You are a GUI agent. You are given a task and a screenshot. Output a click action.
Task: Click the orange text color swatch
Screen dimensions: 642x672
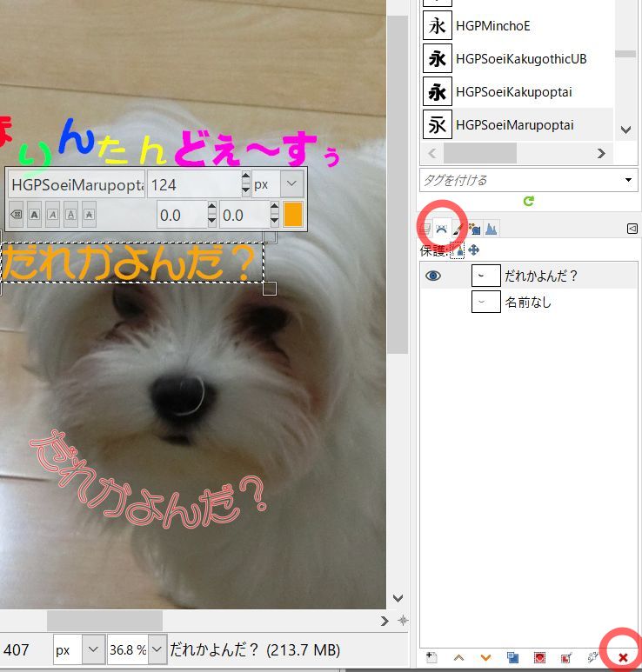tap(292, 214)
